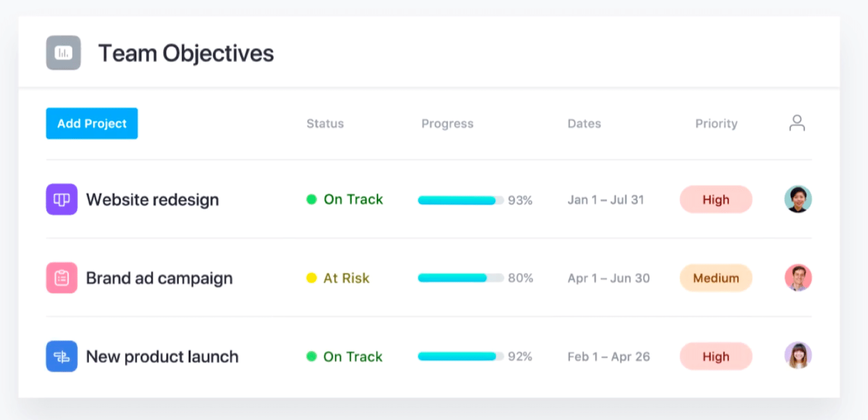Click the pink Brand ad campaign icon
868x420 pixels.
pyautogui.click(x=61, y=278)
